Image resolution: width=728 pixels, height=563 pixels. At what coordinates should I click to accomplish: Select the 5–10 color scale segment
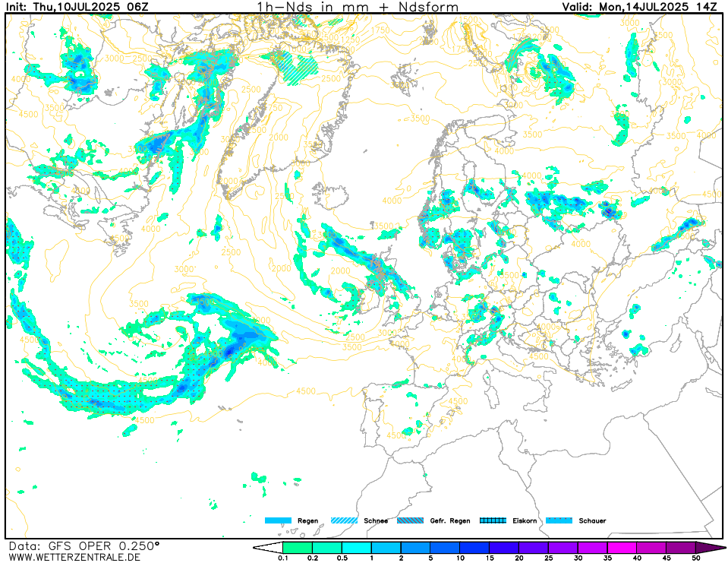(446, 548)
